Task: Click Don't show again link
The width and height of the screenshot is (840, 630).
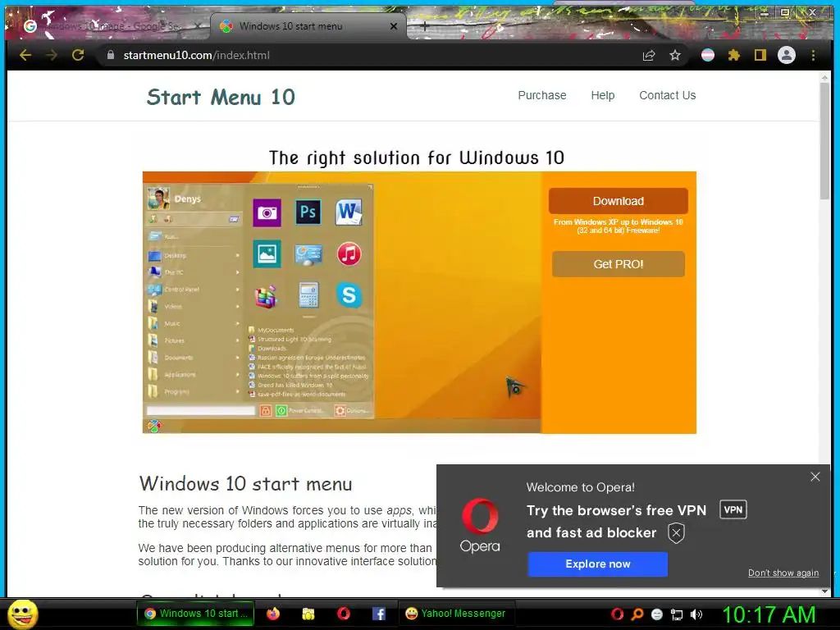Action: tap(783, 573)
